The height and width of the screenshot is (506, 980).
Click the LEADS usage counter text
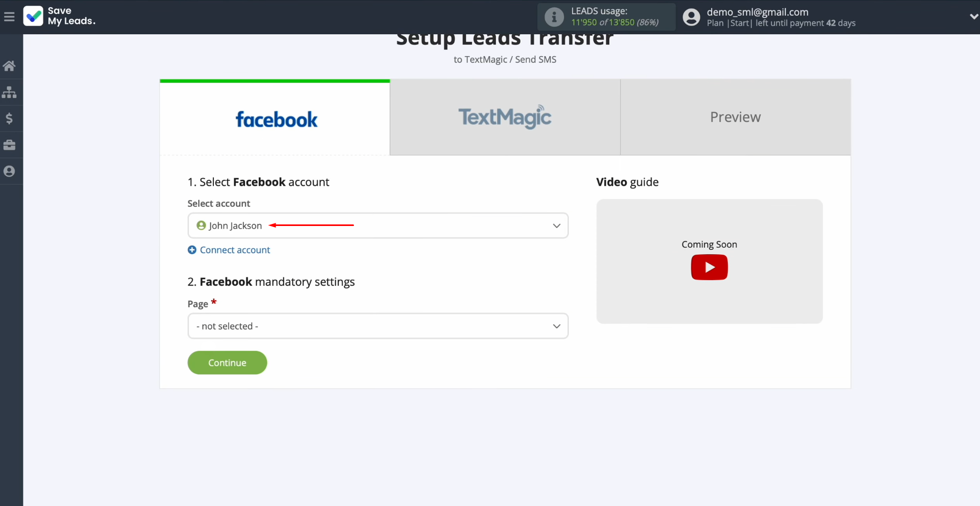615,22
